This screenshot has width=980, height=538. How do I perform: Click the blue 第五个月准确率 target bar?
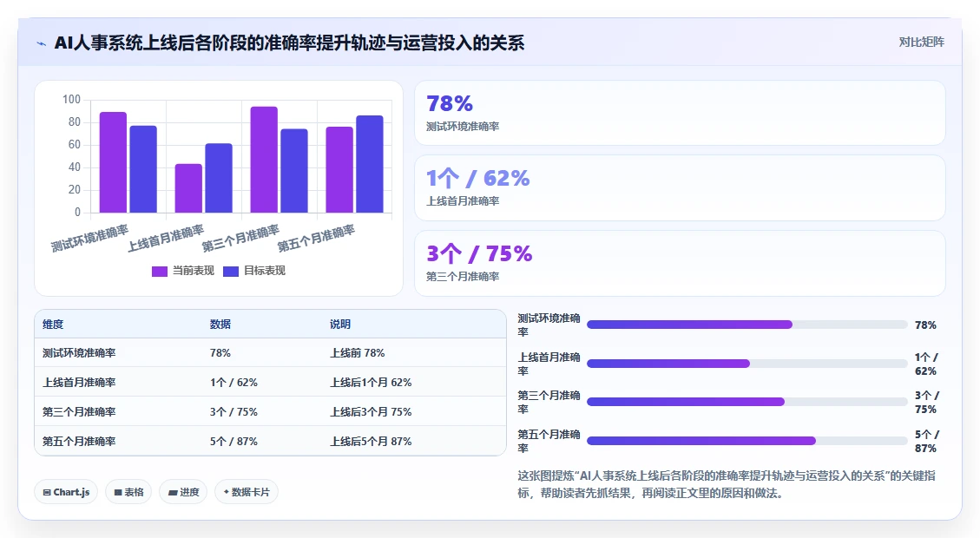(x=370, y=164)
